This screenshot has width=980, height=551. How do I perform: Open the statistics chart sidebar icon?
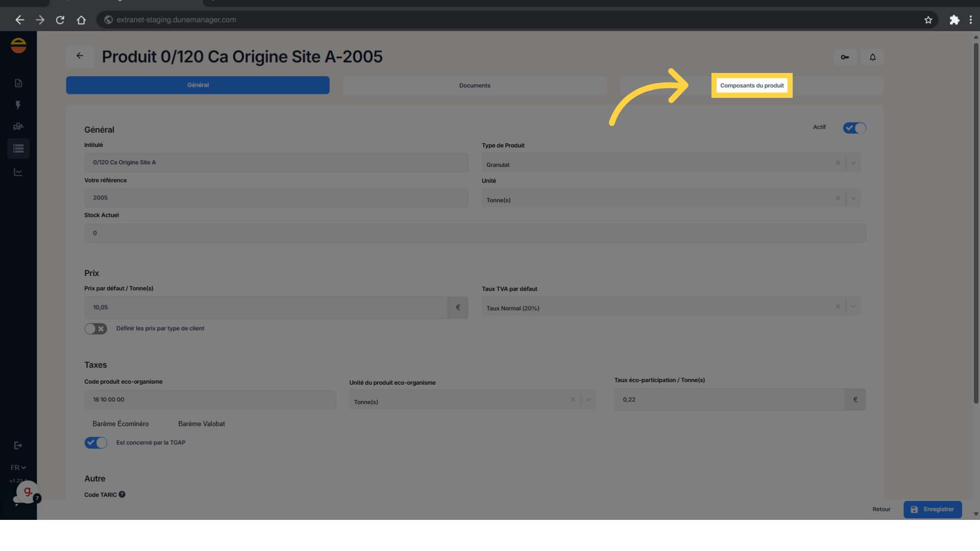pos(18,172)
